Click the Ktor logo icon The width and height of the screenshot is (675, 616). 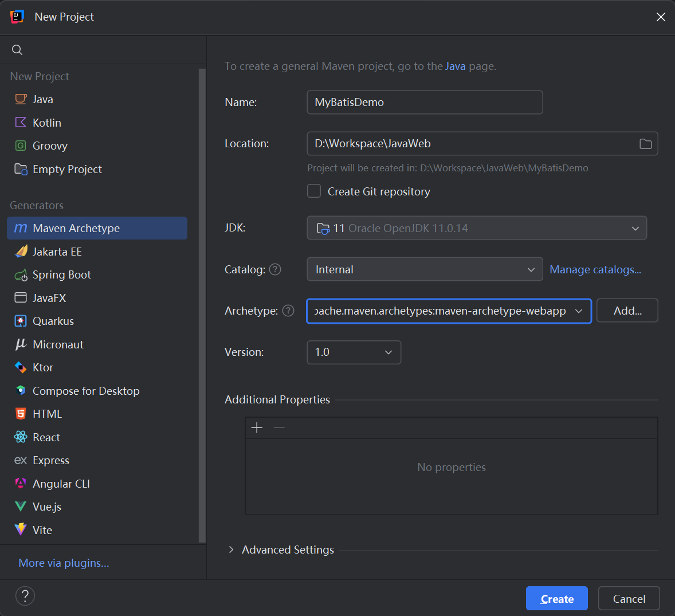[21, 367]
